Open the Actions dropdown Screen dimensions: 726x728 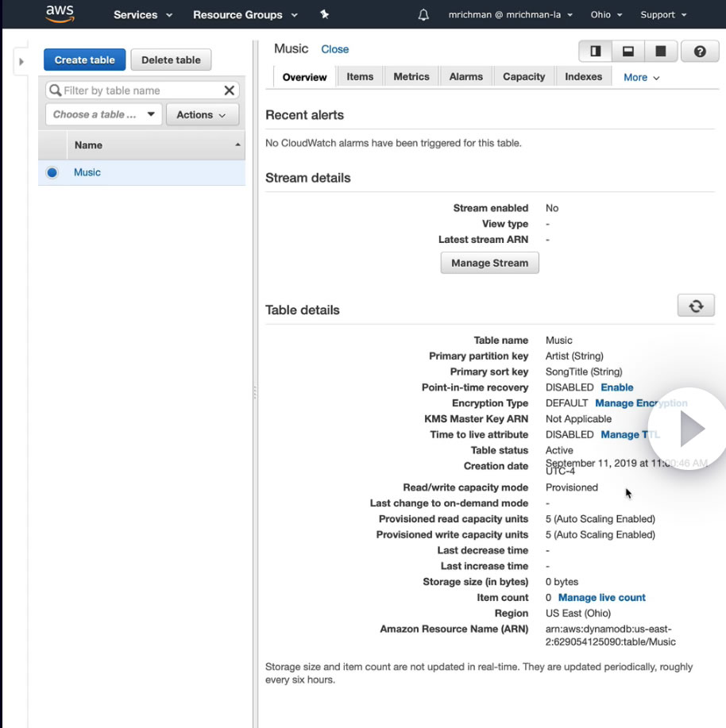click(x=202, y=114)
